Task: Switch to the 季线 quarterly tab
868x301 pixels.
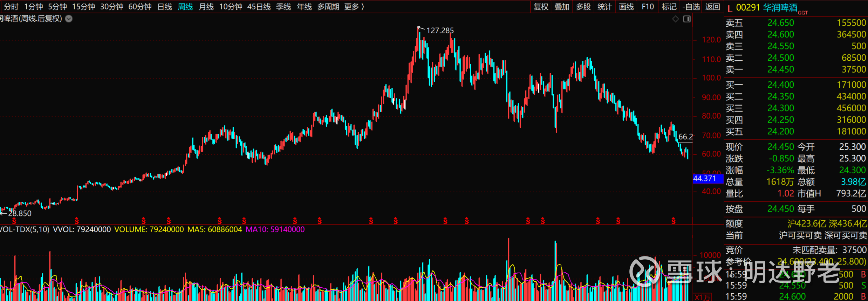Action: (283, 7)
